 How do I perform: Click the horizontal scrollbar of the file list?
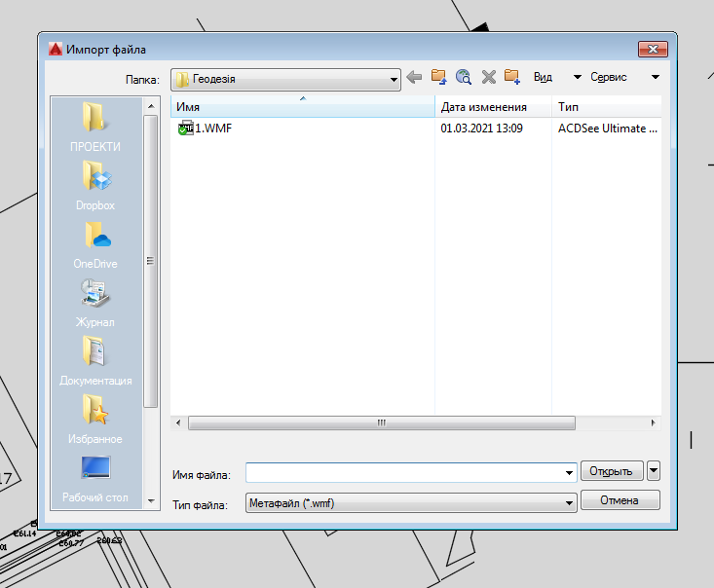point(380,423)
